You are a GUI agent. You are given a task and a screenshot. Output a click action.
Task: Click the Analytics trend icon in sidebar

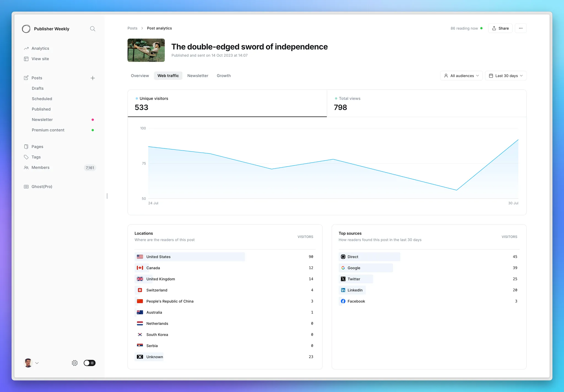tap(26, 48)
